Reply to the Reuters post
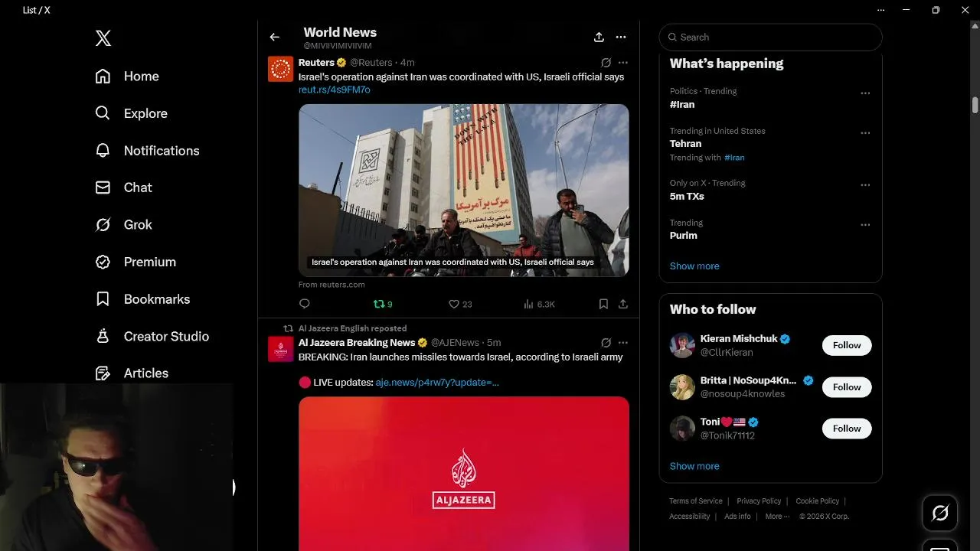 [x=305, y=304]
